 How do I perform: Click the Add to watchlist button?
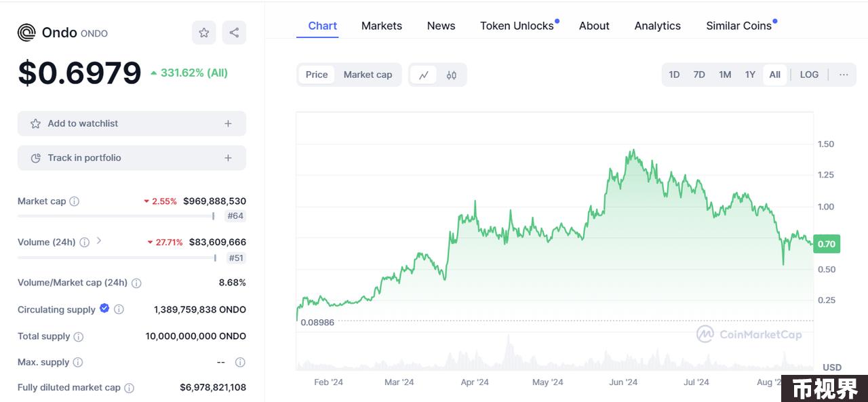(132, 123)
